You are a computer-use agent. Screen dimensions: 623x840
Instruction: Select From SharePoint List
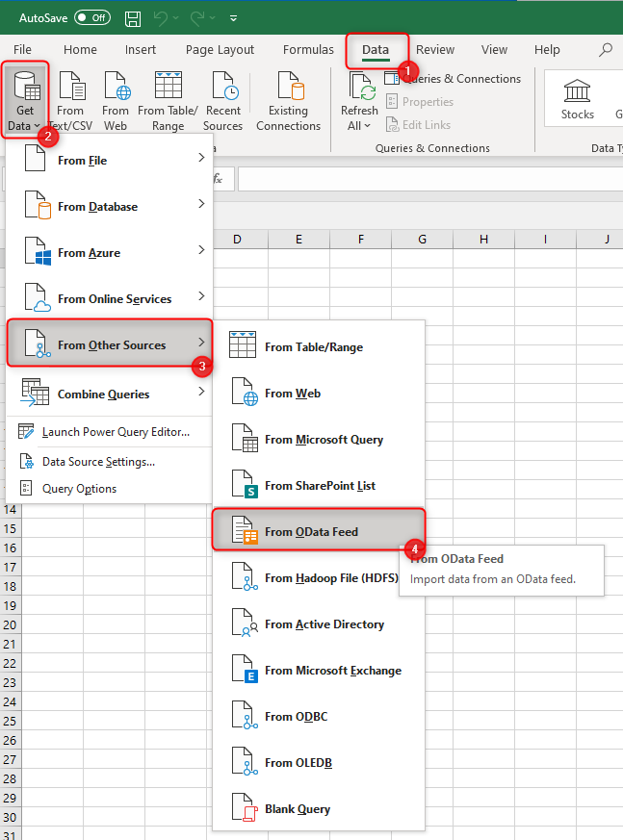319,485
